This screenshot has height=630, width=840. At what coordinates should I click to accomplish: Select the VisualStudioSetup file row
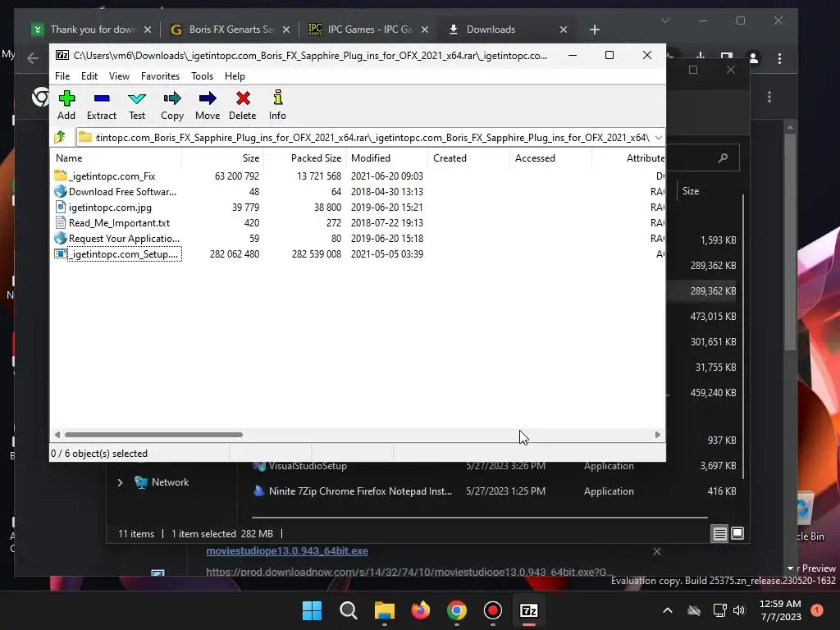[495, 466]
